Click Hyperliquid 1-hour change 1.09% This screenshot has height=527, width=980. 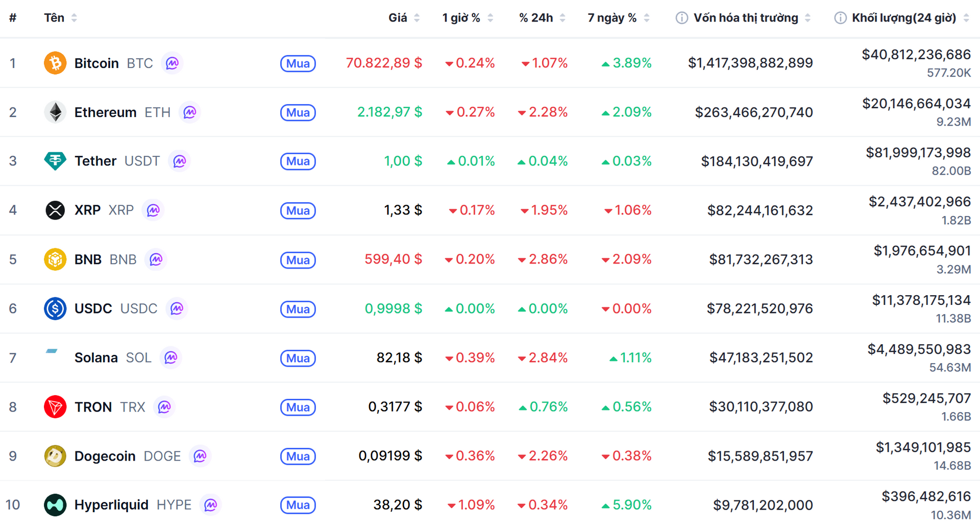[471, 505]
